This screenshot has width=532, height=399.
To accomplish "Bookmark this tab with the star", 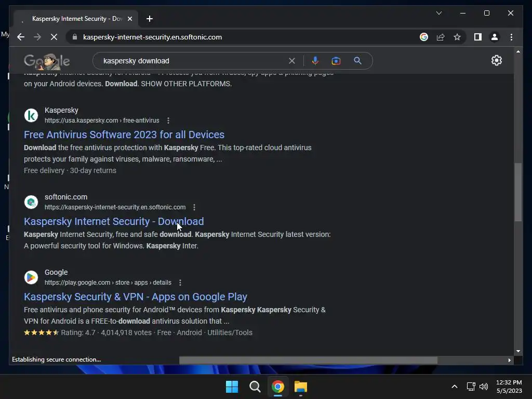I will point(457,37).
